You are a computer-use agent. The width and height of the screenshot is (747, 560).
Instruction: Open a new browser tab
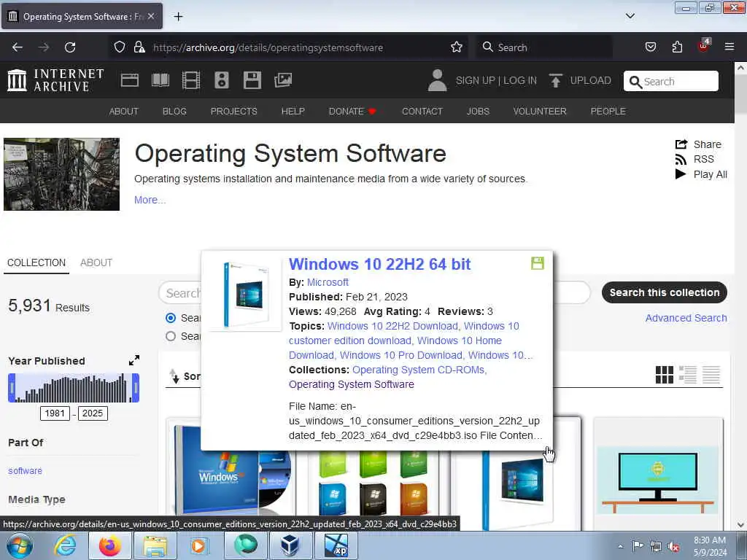(178, 17)
